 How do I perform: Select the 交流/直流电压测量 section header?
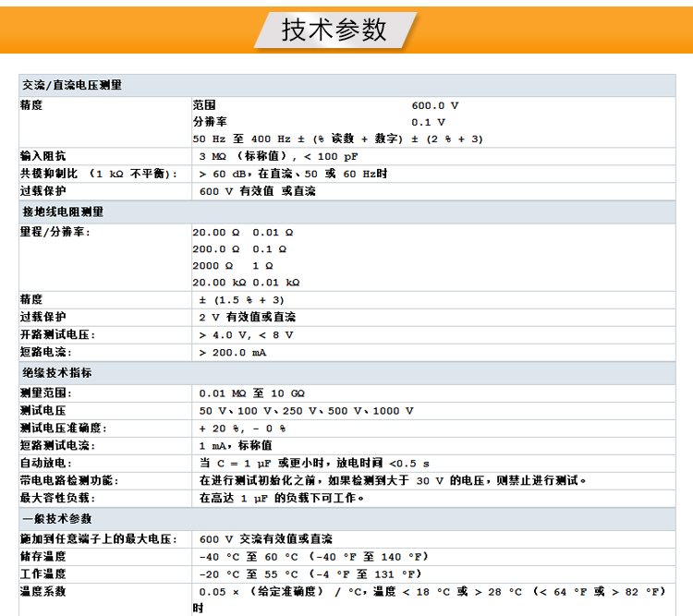[x=72, y=85]
